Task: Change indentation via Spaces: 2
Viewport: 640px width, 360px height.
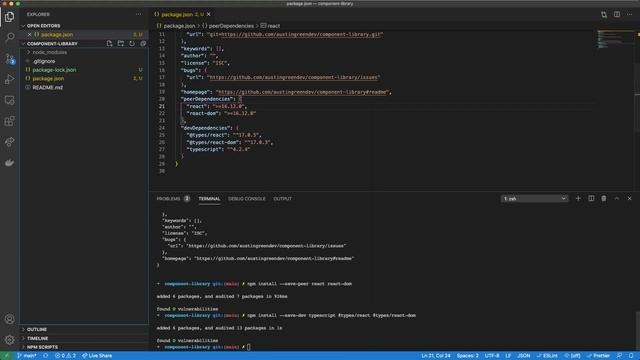Action: (x=467, y=356)
